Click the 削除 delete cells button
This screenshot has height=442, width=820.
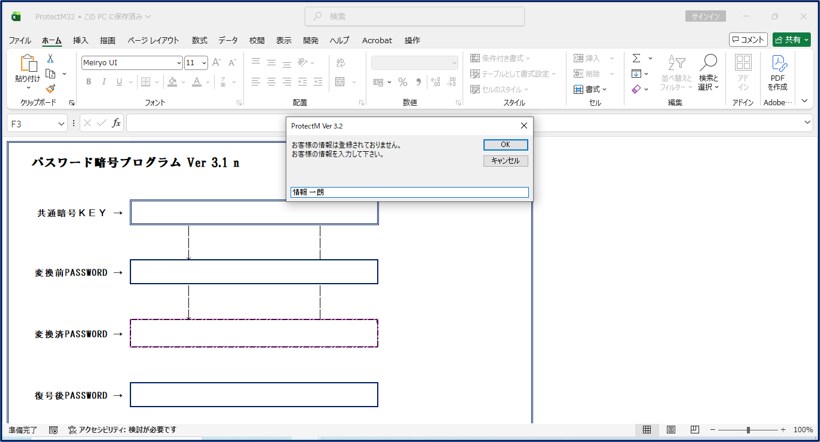[x=587, y=74]
